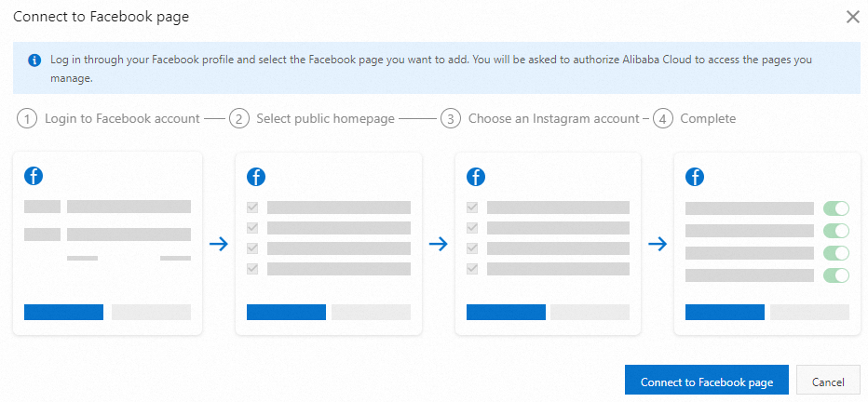Toggle the first switch in the Complete card
The width and height of the screenshot is (868, 402).
(x=836, y=208)
